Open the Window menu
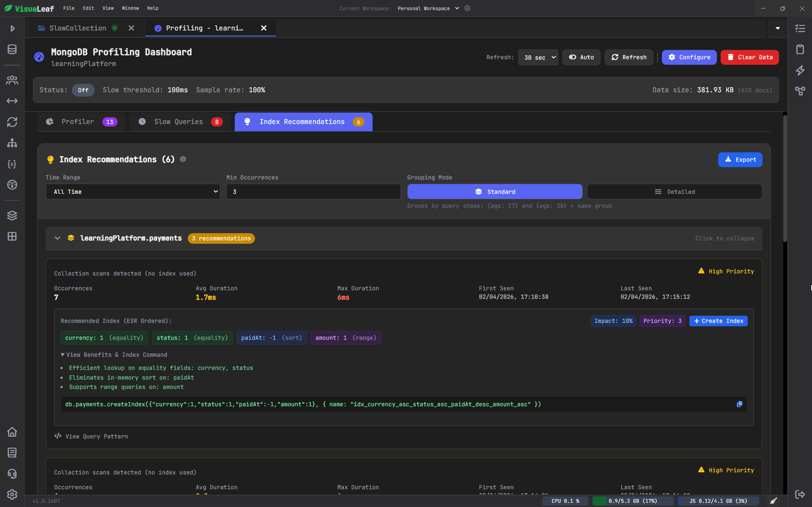 [130, 8]
